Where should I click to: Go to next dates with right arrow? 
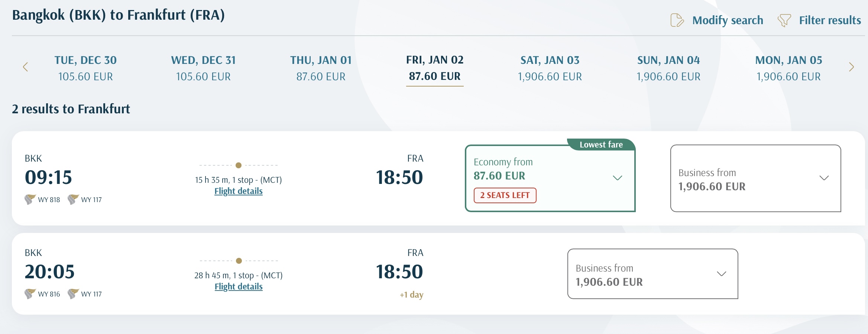click(x=851, y=67)
